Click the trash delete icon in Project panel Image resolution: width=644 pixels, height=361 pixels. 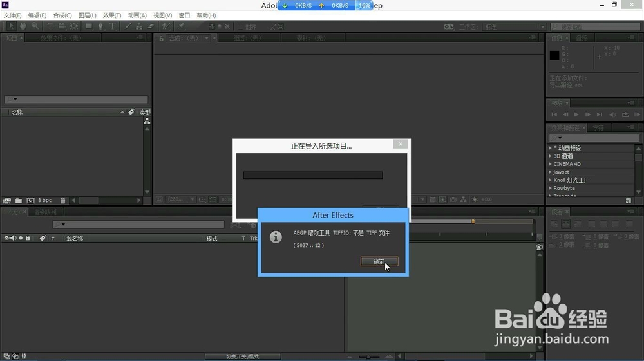pos(63,201)
